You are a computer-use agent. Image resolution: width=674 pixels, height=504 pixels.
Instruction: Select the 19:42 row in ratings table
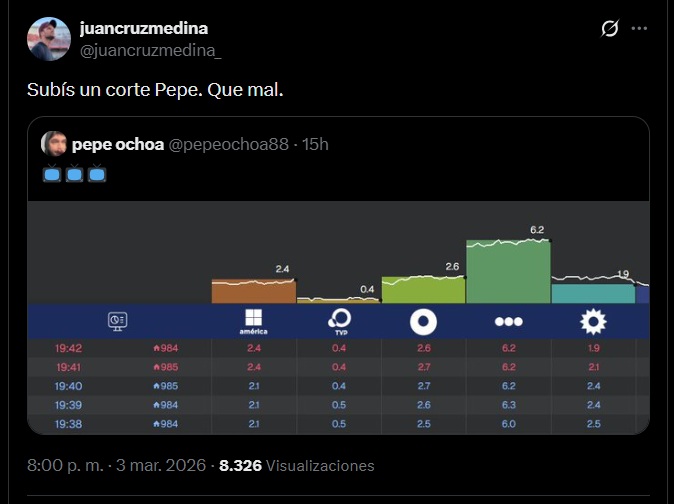click(69, 348)
